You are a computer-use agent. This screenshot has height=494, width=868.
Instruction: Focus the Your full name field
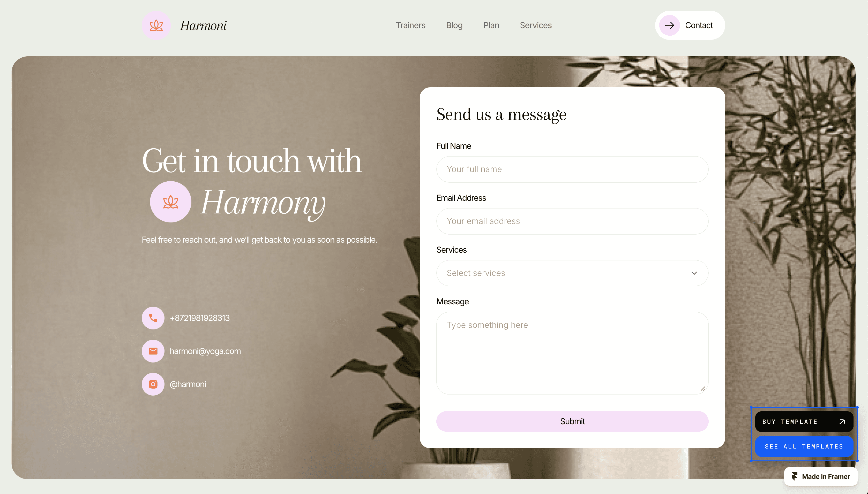click(x=572, y=169)
